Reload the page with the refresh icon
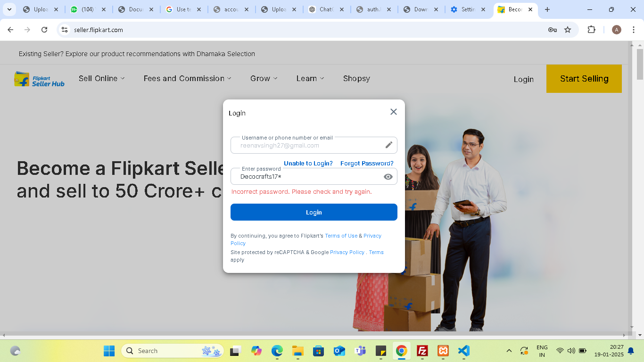The height and width of the screenshot is (362, 644). [x=44, y=29]
